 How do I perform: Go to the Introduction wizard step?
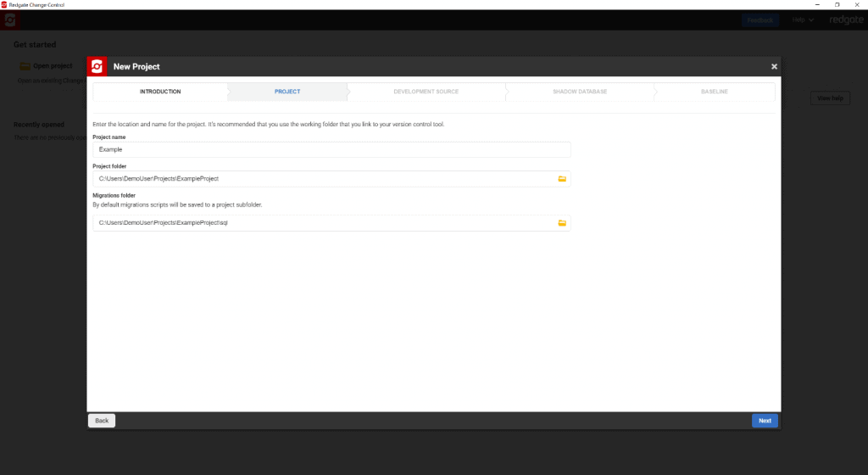coord(160,92)
